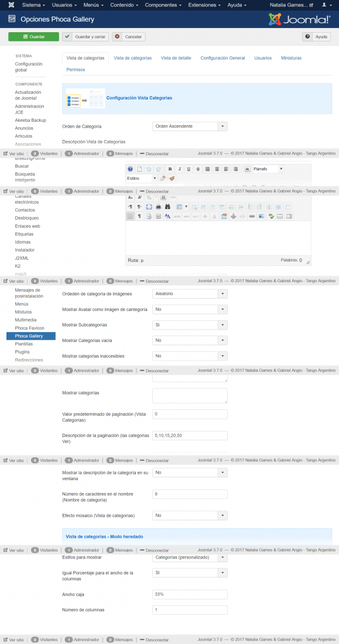Open Estilos para mostrar dropdown
This screenshot has width=339, height=644.
[190, 557]
